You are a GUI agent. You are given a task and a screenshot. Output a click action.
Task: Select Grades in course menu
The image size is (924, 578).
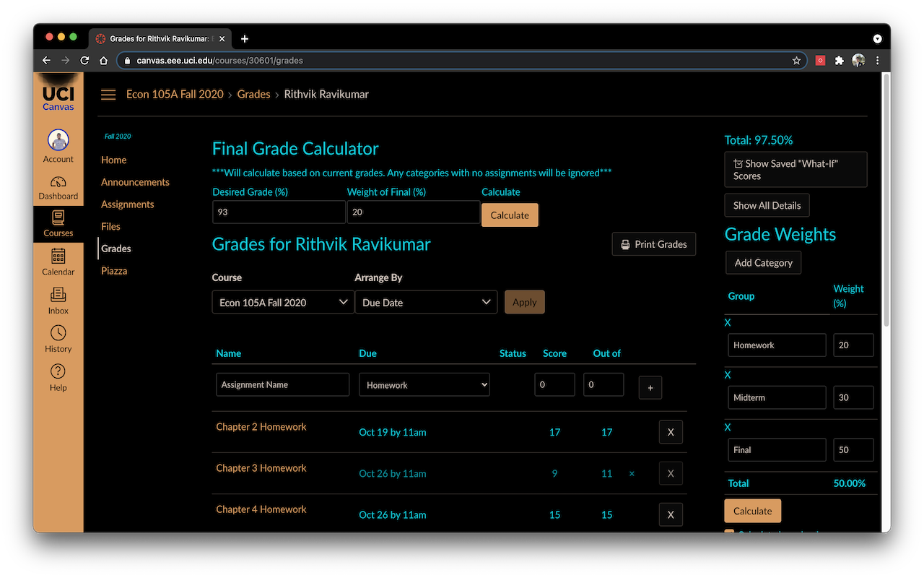(116, 249)
